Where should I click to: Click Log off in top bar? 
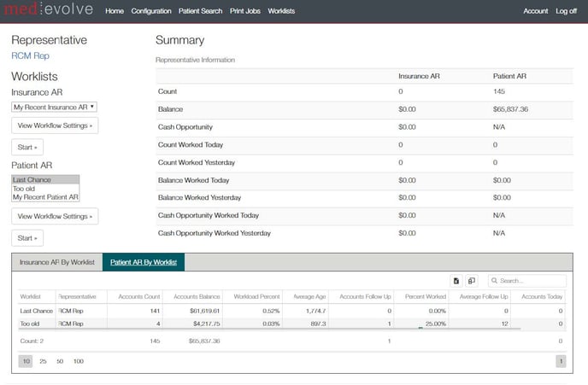566,11
